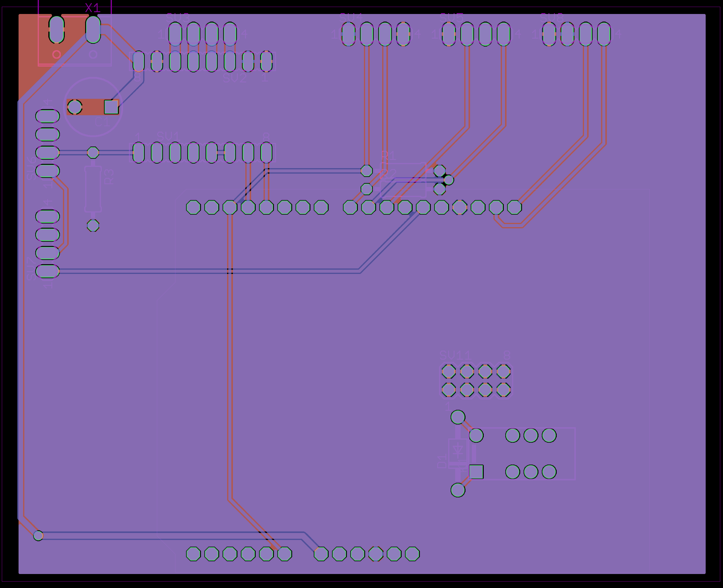The image size is (723, 588).
Task: Click the SU11 header label
Action: (x=455, y=355)
